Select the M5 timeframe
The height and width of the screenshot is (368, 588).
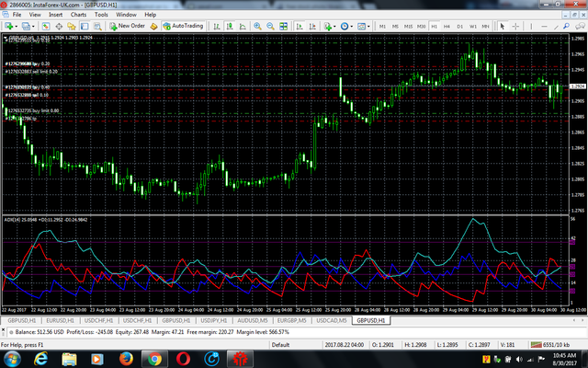click(395, 27)
